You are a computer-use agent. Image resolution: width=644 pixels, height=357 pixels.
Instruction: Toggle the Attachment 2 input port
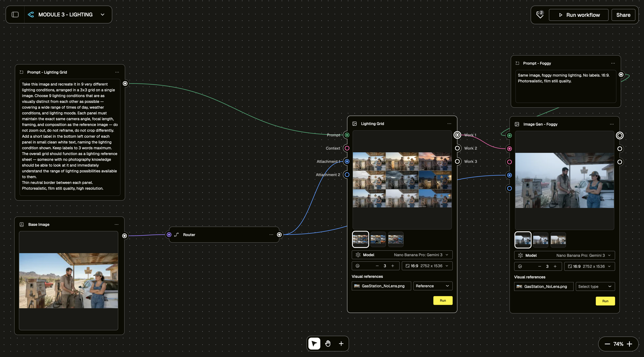347,175
